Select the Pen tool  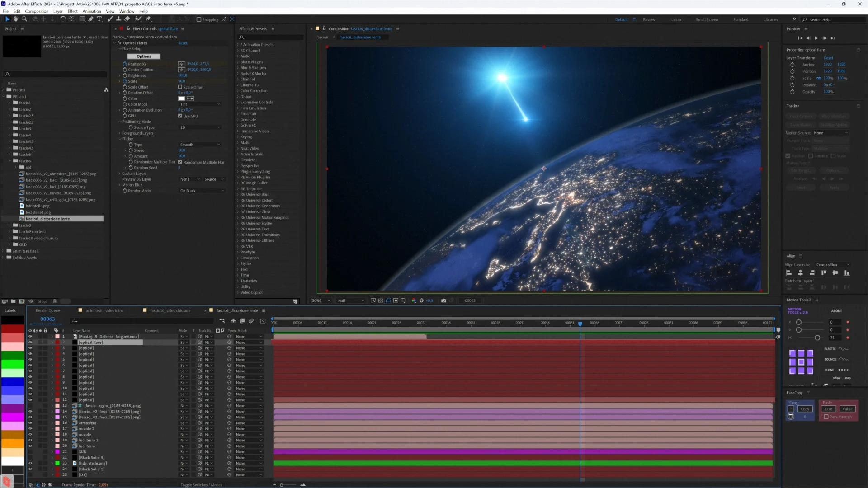coord(91,19)
